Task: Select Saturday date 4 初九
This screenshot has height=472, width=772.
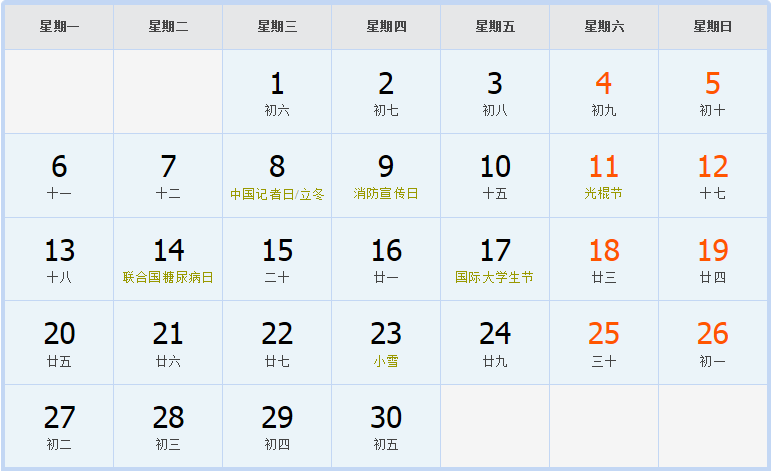Action: (x=604, y=92)
